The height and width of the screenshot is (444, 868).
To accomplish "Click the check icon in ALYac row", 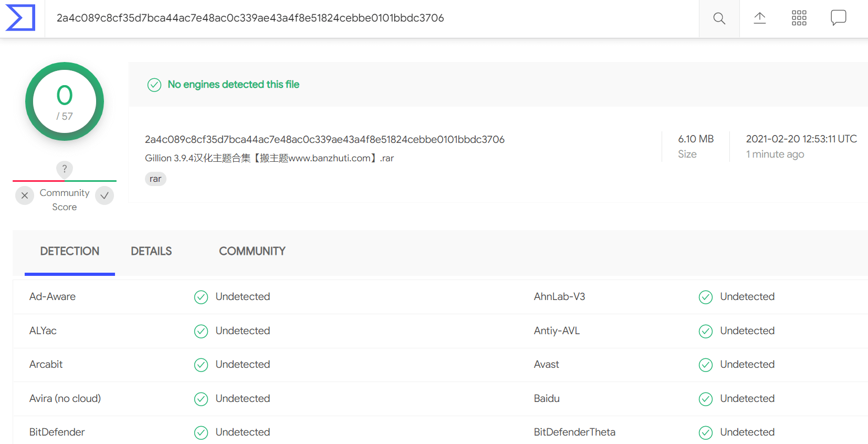I will (201, 331).
